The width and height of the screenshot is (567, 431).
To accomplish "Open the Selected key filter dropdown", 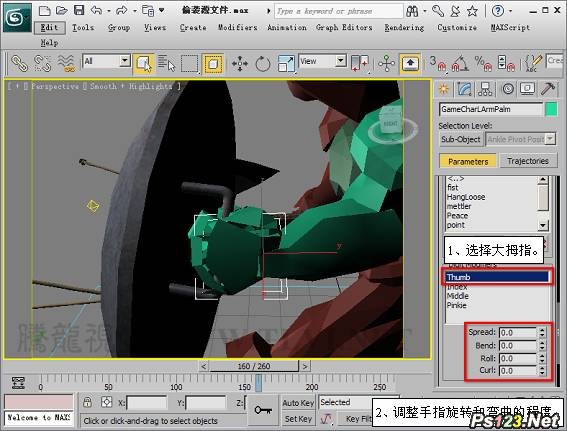I will click(x=346, y=402).
